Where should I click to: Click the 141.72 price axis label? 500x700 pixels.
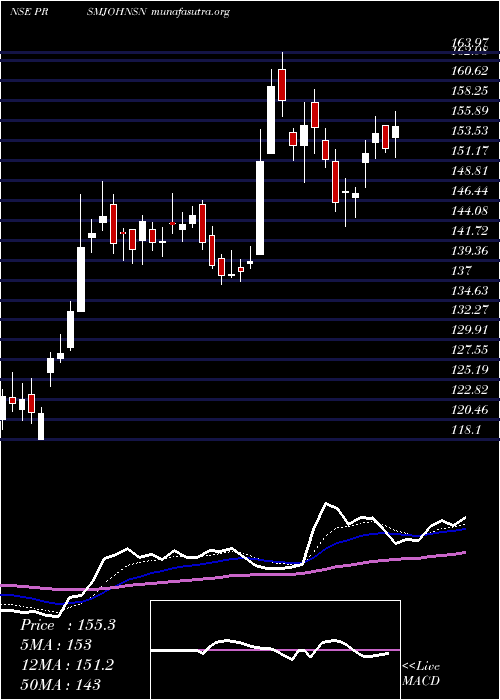pos(469,230)
